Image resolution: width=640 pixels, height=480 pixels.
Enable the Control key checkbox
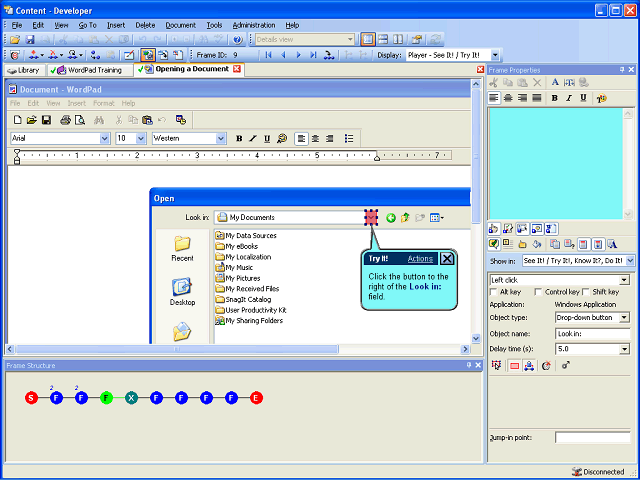coord(538,292)
